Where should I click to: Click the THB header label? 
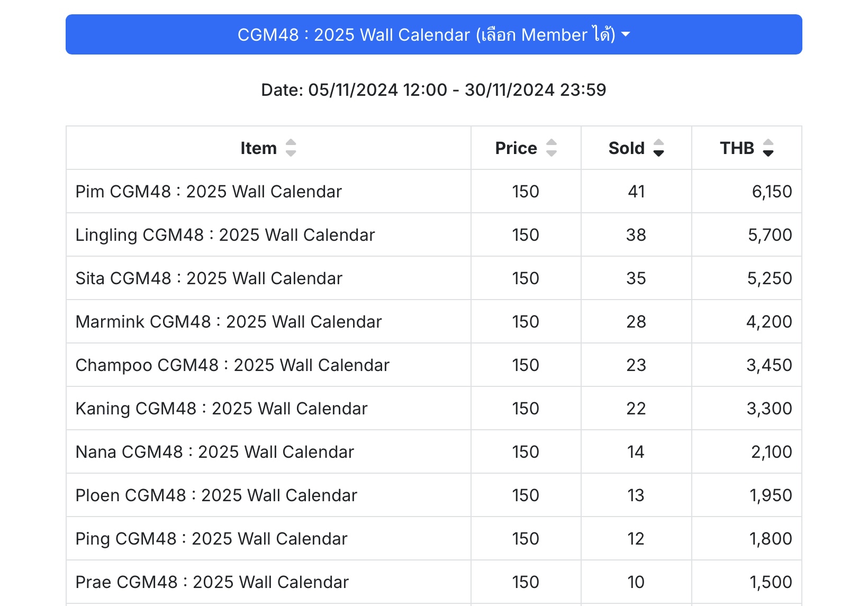coord(737,148)
